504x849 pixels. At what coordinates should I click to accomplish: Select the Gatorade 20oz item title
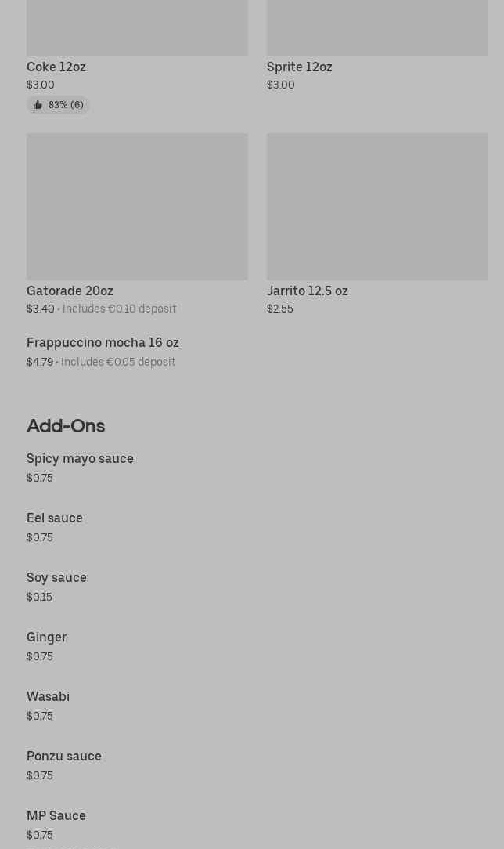(x=70, y=291)
